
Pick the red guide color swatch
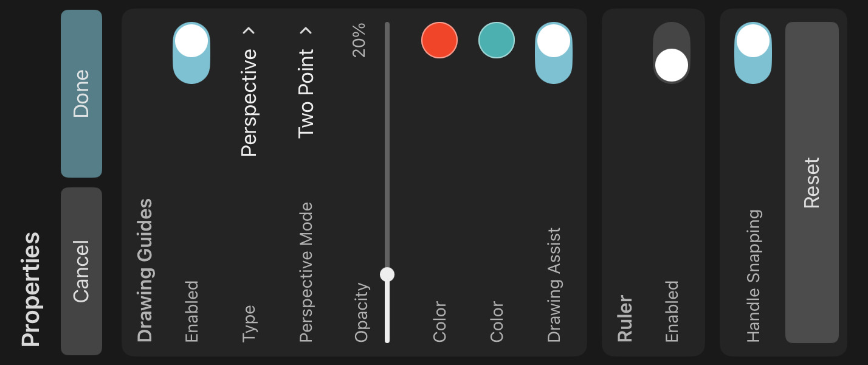pyautogui.click(x=439, y=40)
